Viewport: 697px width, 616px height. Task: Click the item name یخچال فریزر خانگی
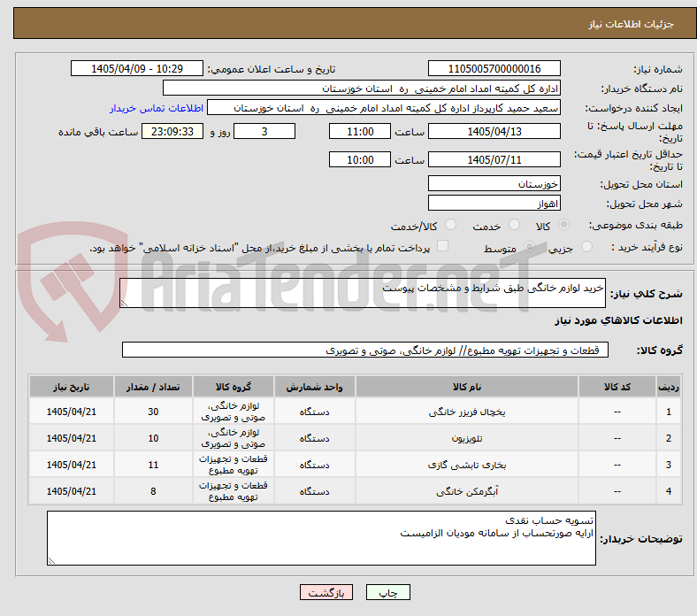(x=467, y=412)
